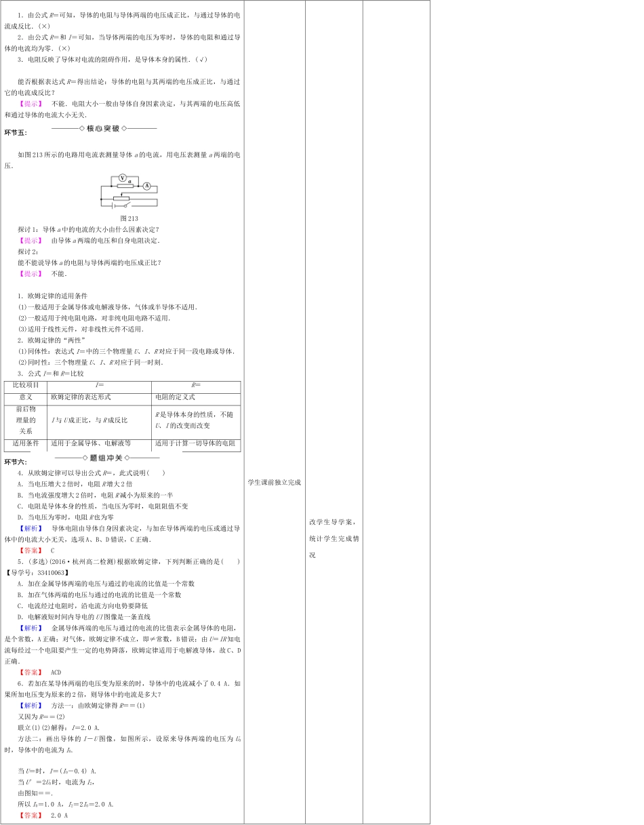This screenshot has height=825, width=644.
Task: Click the caption '图213' under the diagram
Action: point(129,218)
